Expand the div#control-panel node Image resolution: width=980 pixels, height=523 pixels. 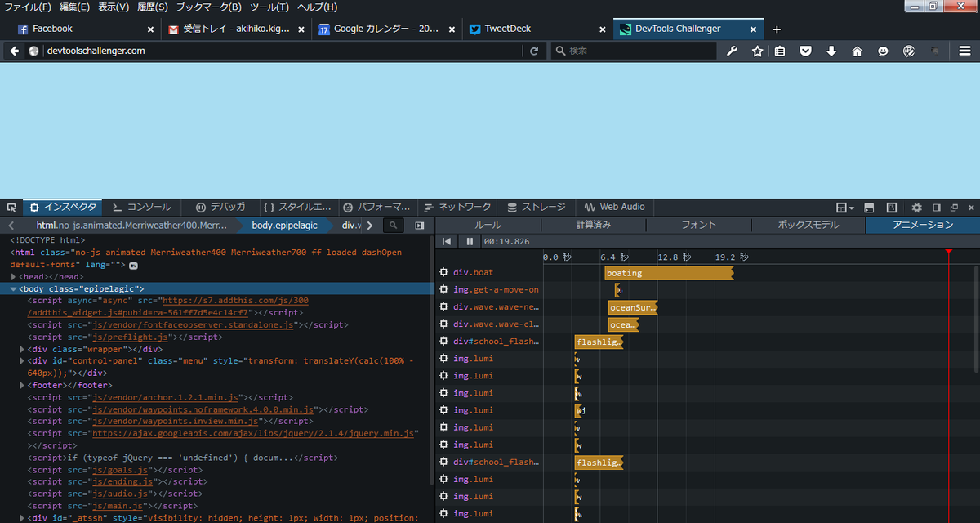pos(22,360)
